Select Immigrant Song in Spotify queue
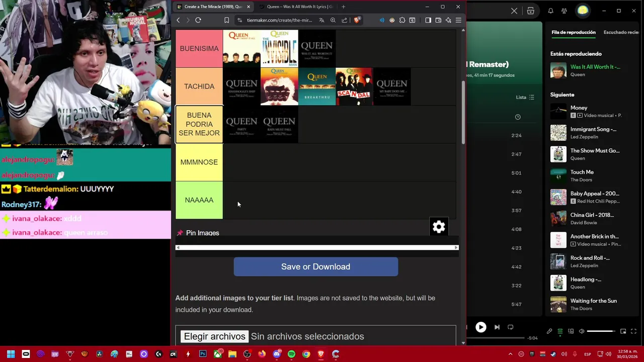644x362 pixels. [x=594, y=133]
